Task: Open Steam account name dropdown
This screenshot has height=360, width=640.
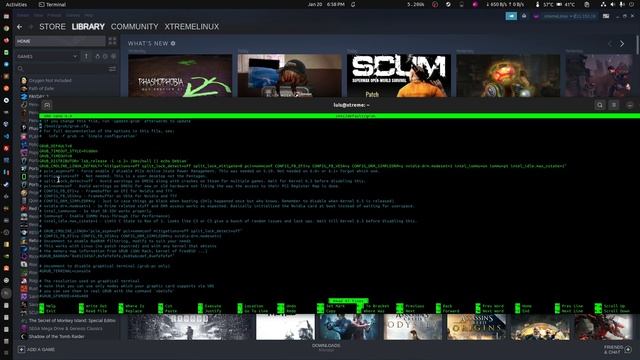Action: pyautogui.click(x=569, y=16)
